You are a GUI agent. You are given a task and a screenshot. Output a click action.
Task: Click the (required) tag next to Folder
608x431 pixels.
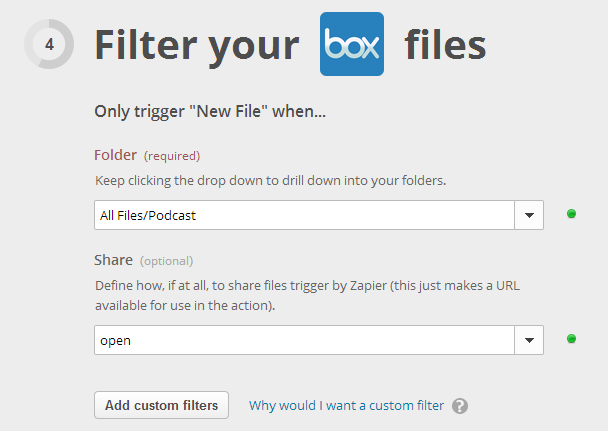point(172,156)
